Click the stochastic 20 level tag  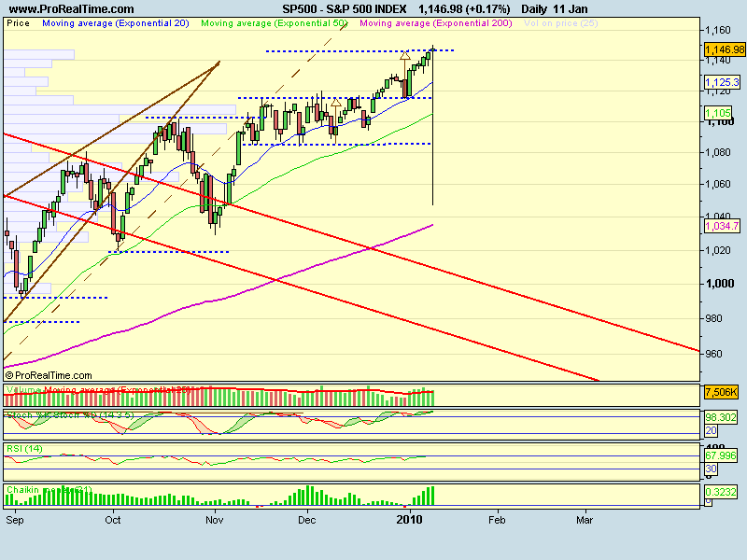[x=712, y=430]
